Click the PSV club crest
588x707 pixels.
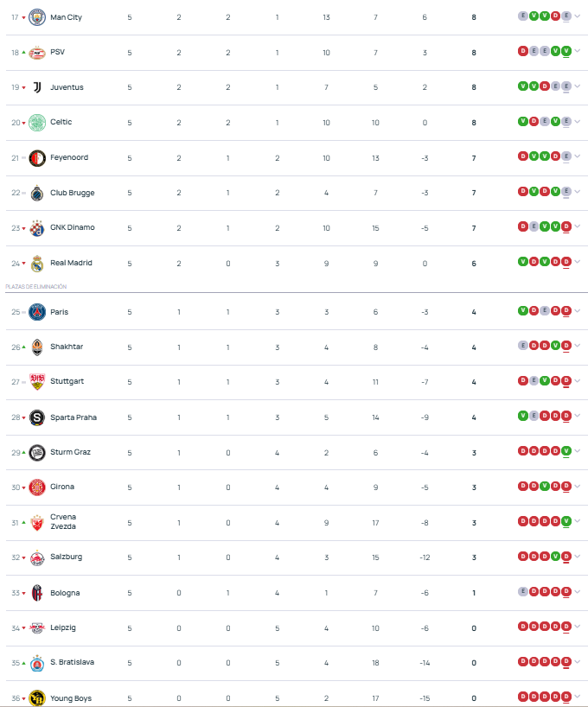click(37, 53)
